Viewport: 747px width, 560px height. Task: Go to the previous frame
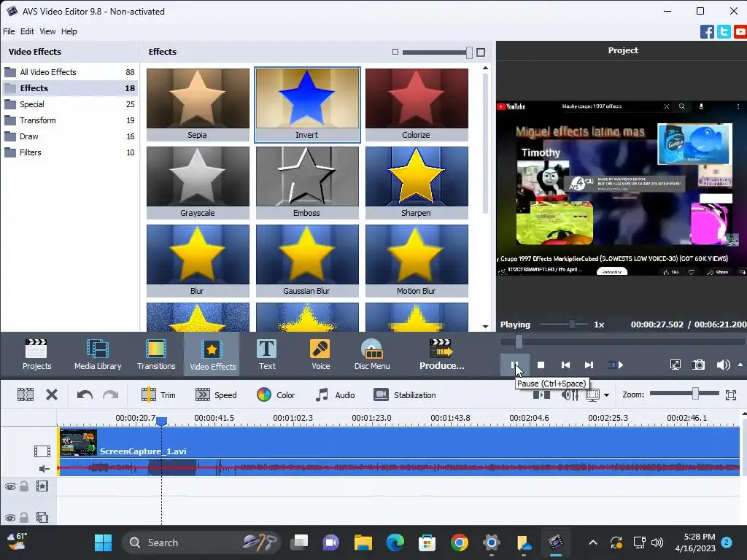tap(565, 365)
